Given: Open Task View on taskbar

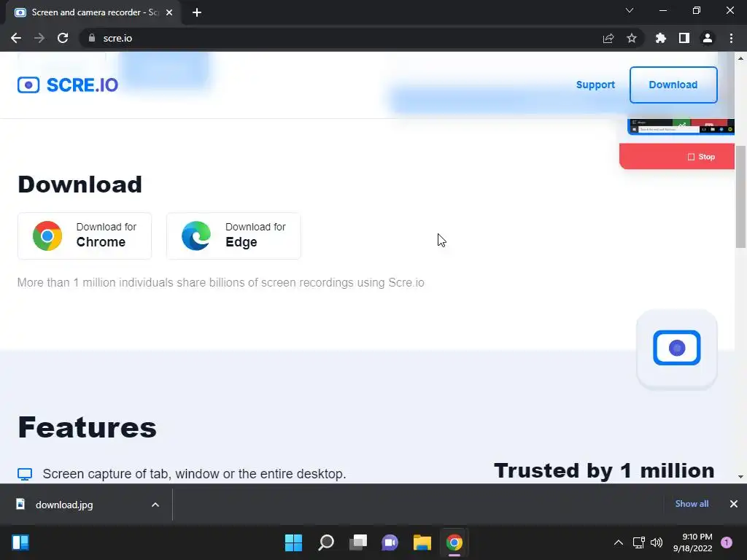Looking at the screenshot, I should (x=358, y=542).
